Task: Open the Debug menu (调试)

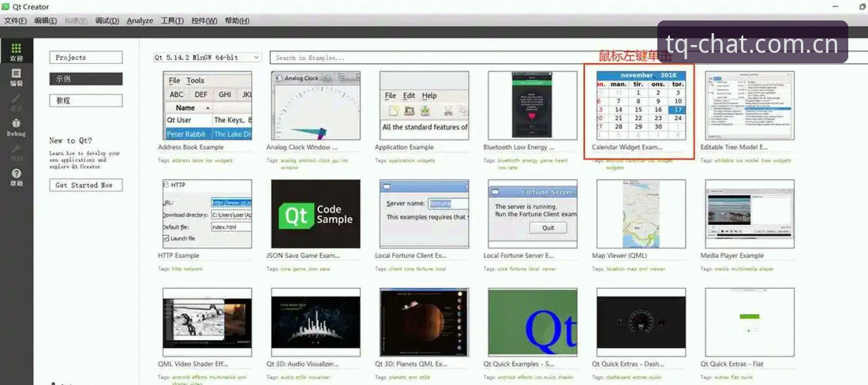Action: (x=107, y=21)
